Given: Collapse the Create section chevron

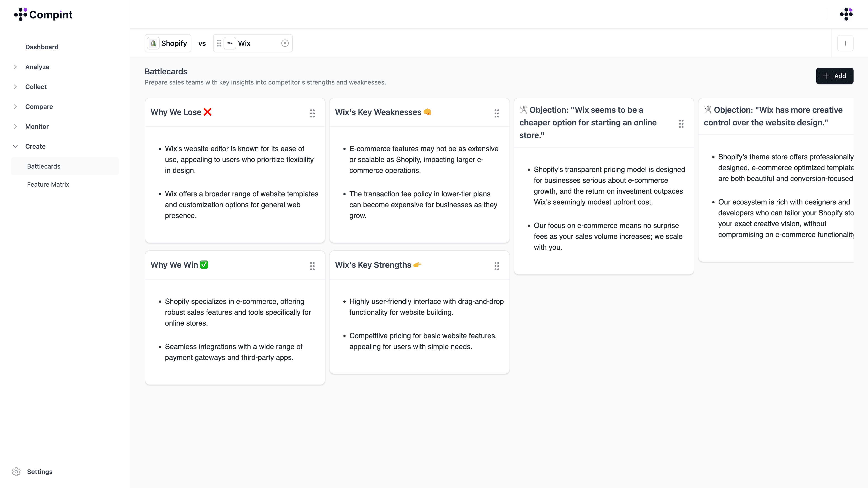Looking at the screenshot, I should (x=15, y=146).
